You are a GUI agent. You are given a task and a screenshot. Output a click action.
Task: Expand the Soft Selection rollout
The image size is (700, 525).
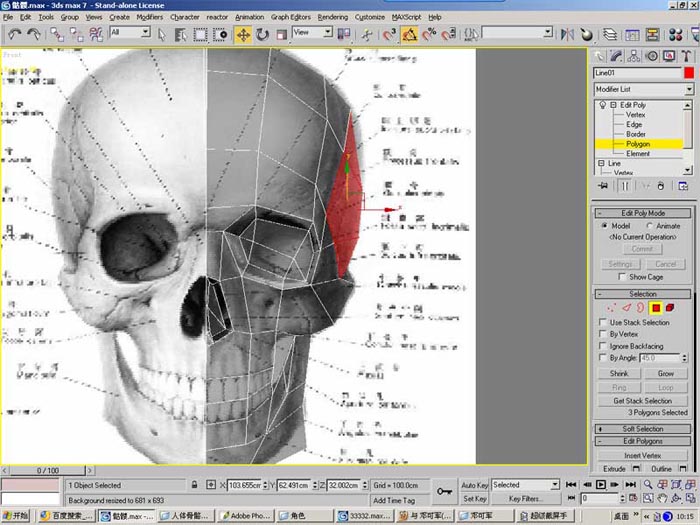click(643, 429)
